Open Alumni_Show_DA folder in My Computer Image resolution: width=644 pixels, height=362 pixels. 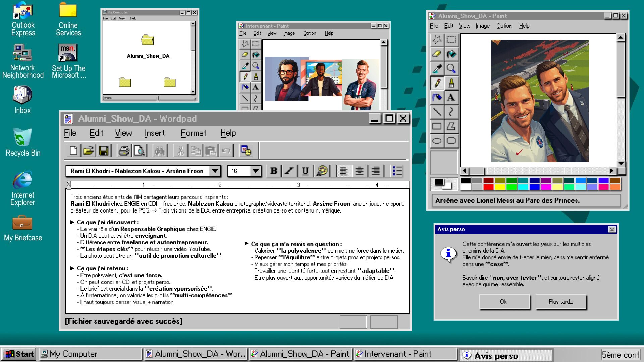click(148, 46)
